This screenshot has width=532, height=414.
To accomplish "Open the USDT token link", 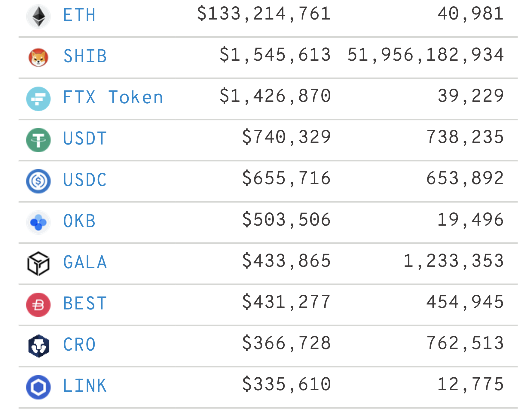I will [x=85, y=139].
